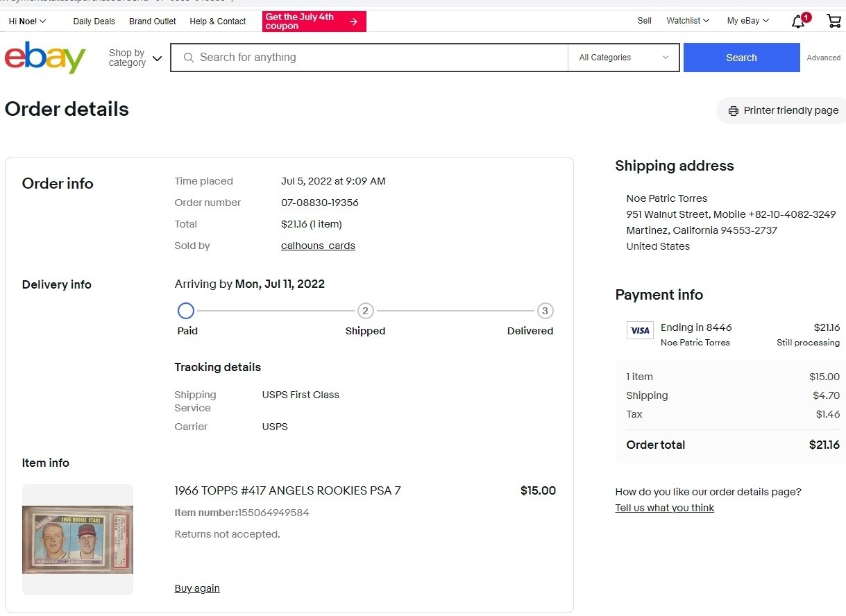This screenshot has height=616, width=846.
Task: Click Returns not accepted text
Action: pos(227,534)
